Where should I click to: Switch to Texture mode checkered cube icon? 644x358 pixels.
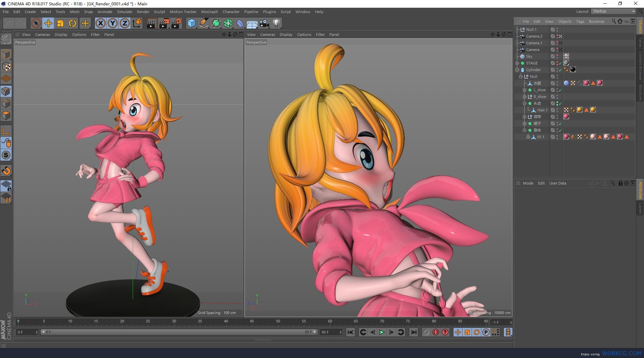coord(6,67)
